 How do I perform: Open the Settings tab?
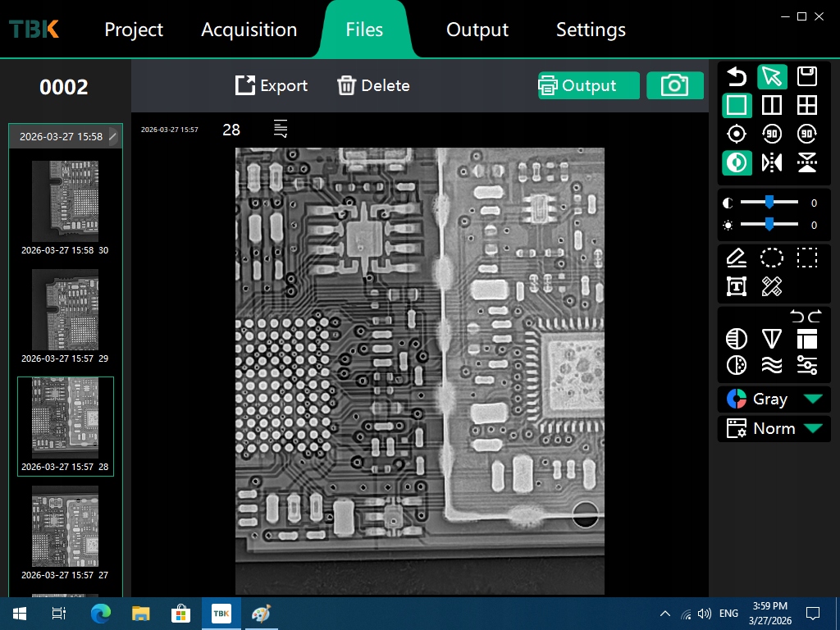591,30
